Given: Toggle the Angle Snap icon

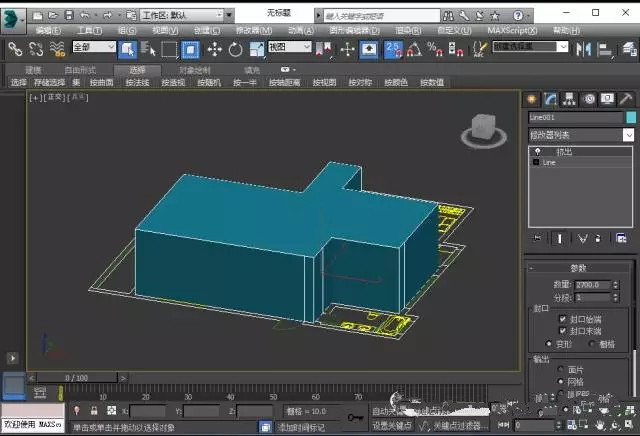Looking at the screenshot, I should (414, 49).
